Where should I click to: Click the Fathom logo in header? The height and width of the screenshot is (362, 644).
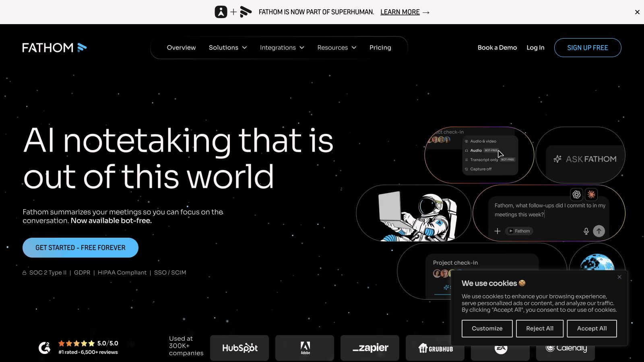54,47
